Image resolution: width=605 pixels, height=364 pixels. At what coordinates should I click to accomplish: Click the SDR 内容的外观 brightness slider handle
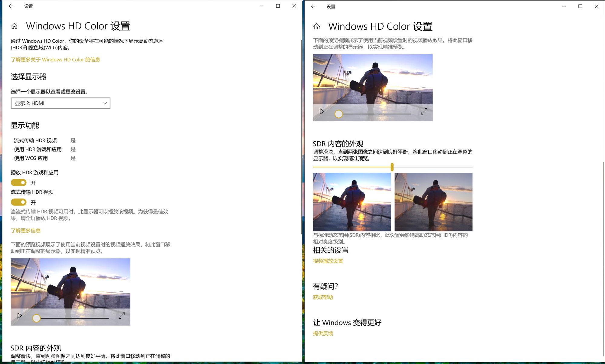point(392,167)
